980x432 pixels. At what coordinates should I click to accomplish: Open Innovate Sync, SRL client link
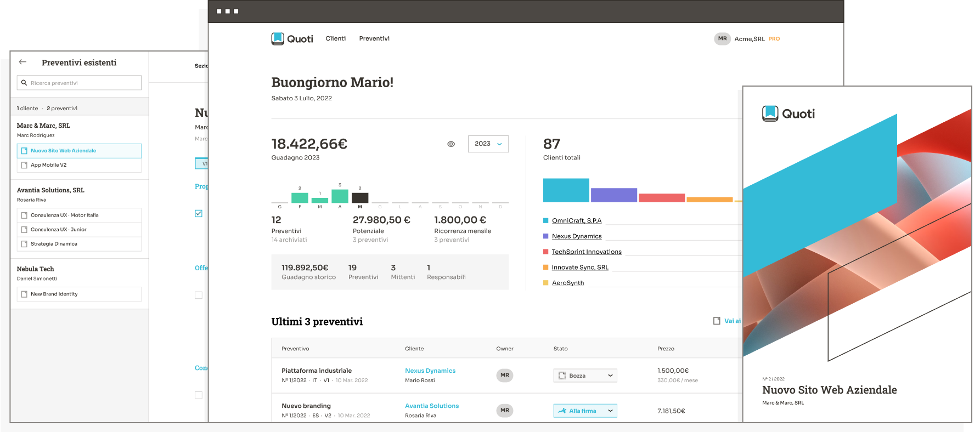[580, 267]
